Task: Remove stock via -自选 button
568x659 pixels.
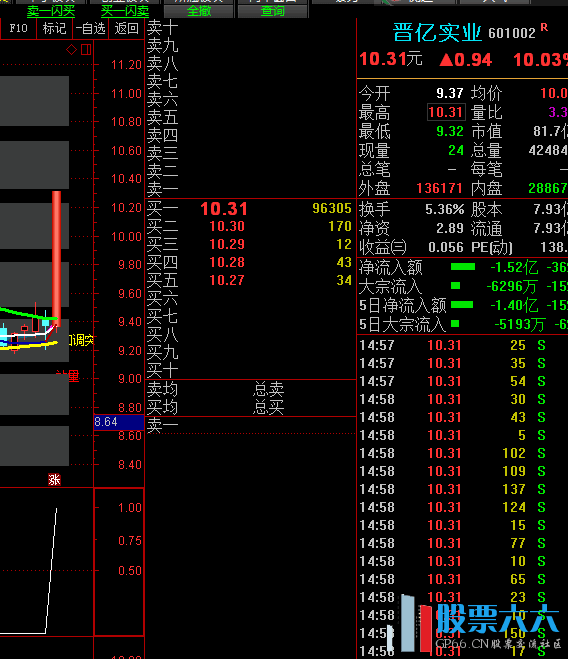Action: (x=90, y=29)
